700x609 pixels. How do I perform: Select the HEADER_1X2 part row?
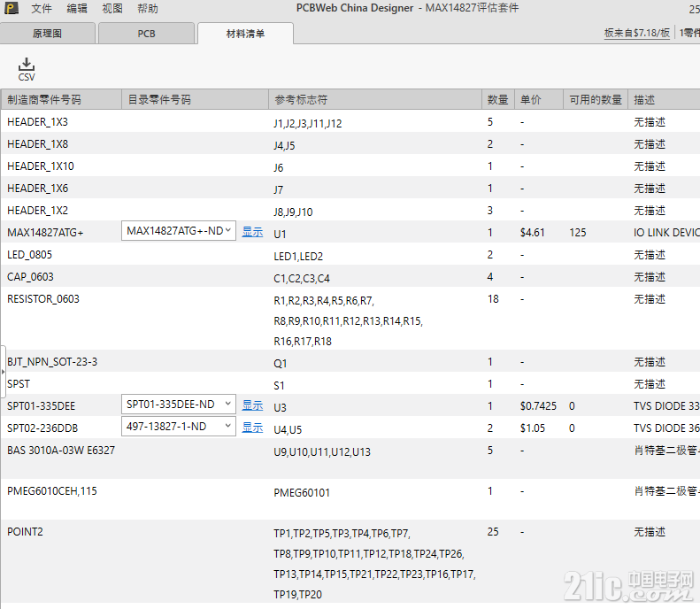tap(350, 211)
